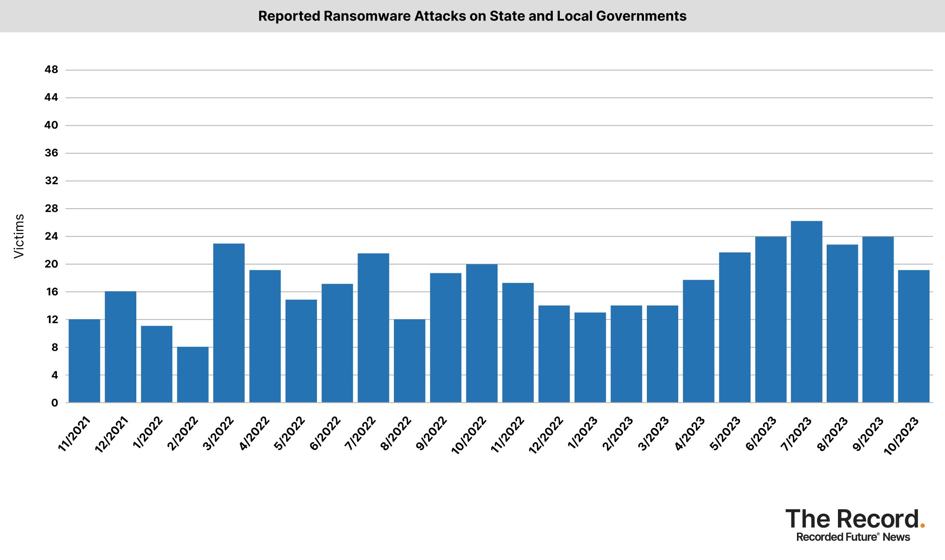
Task: Click the 10/2023 x-axis date label
Action: [x=901, y=435]
